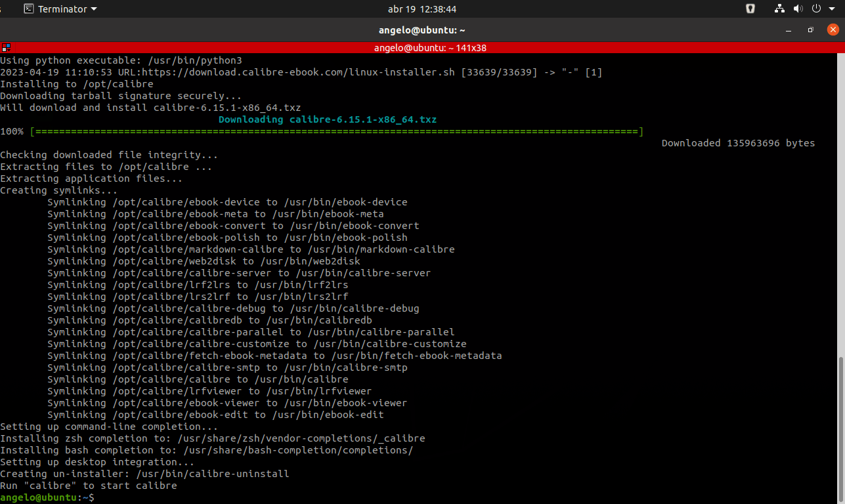Click the line "Installing zsh completion to"

tap(213, 438)
